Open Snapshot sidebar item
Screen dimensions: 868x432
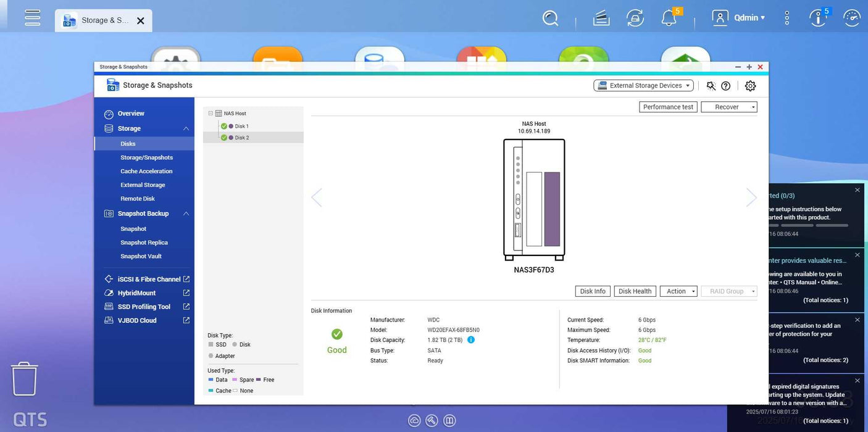[x=133, y=229]
